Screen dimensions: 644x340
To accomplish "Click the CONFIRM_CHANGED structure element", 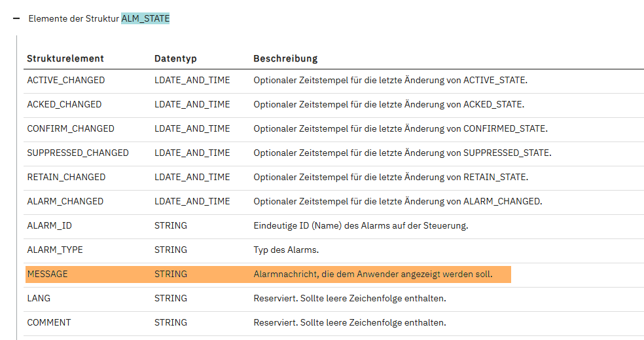I will 70,128.
